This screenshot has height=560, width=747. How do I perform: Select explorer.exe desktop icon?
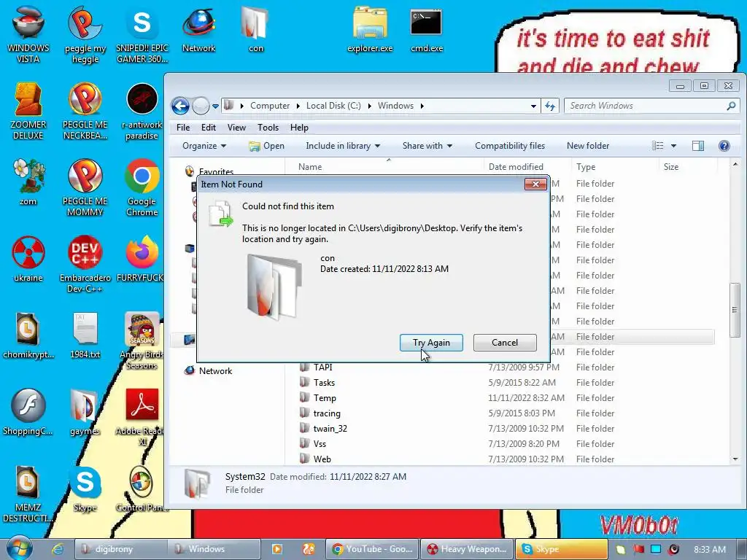pos(370,29)
